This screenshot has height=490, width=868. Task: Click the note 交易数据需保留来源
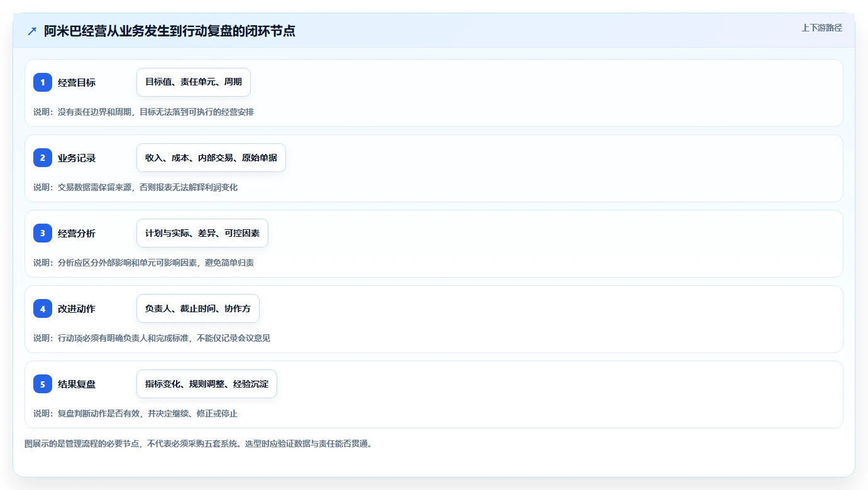pyautogui.click(x=94, y=187)
